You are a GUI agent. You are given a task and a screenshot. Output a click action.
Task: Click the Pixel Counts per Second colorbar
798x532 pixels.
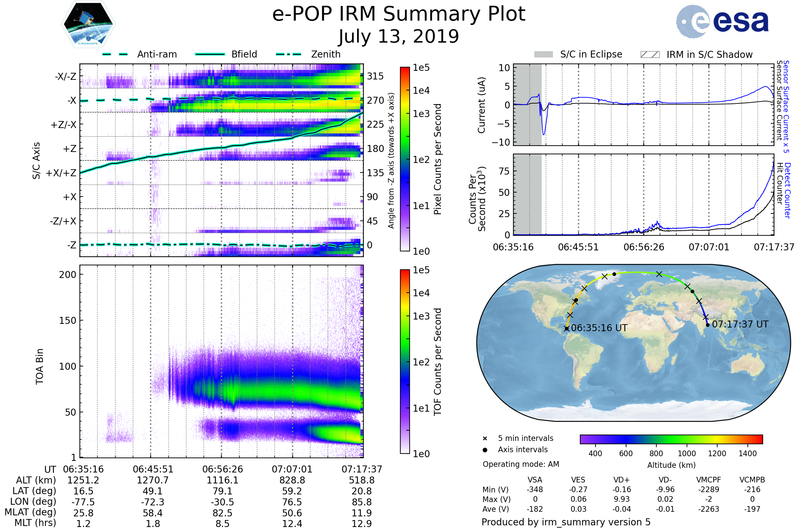[405, 159]
